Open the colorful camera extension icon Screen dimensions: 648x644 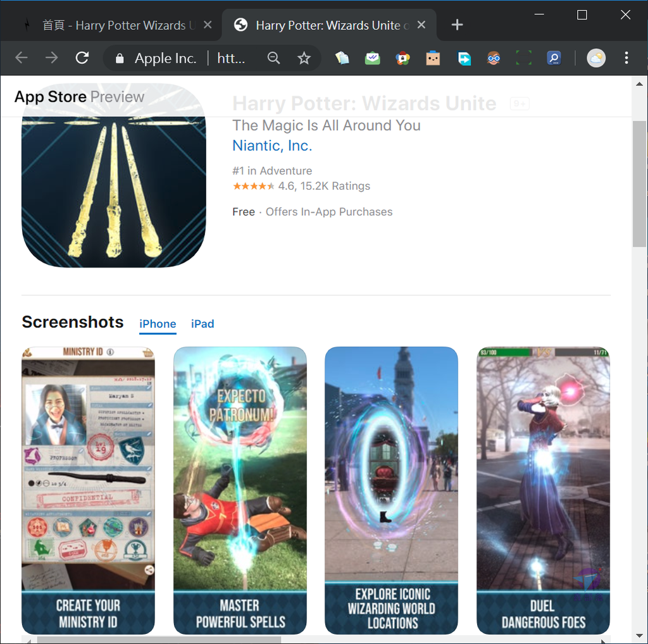click(402, 58)
